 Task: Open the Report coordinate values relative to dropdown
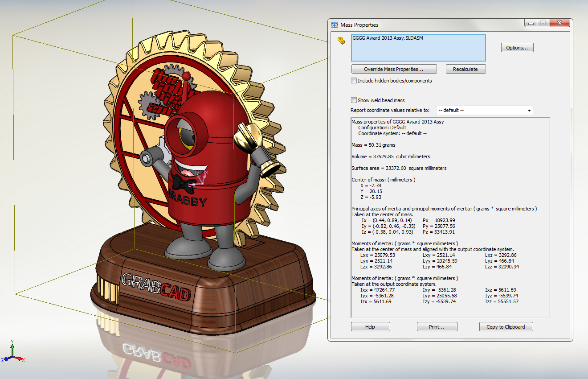click(484, 110)
